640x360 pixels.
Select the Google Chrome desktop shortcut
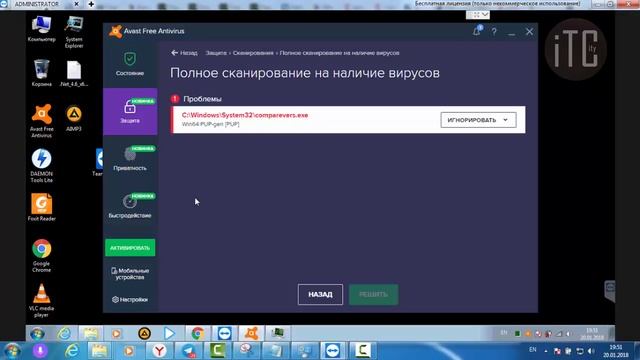pos(41,256)
